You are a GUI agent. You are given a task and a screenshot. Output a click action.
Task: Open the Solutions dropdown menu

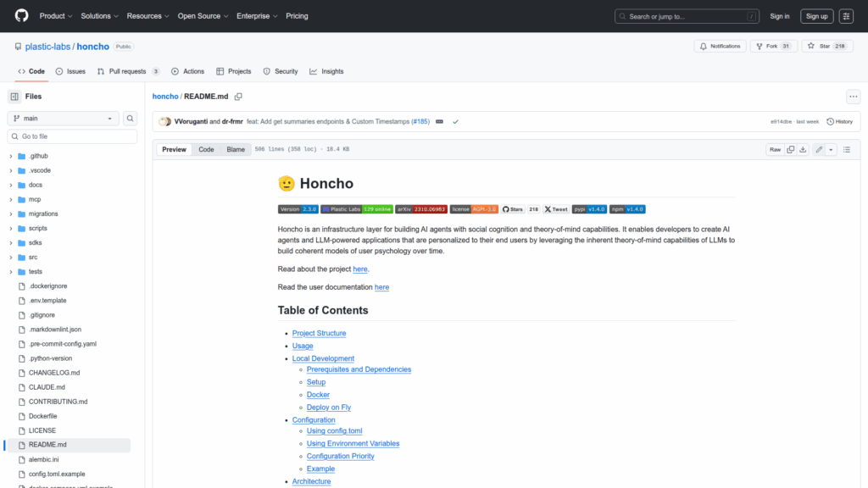(100, 16)
